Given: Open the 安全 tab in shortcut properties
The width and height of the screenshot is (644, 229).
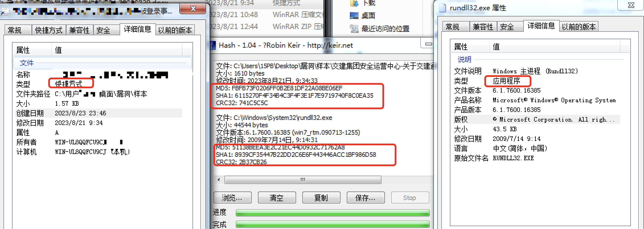Looking at the screenshot, I should (x=103, y=30).
